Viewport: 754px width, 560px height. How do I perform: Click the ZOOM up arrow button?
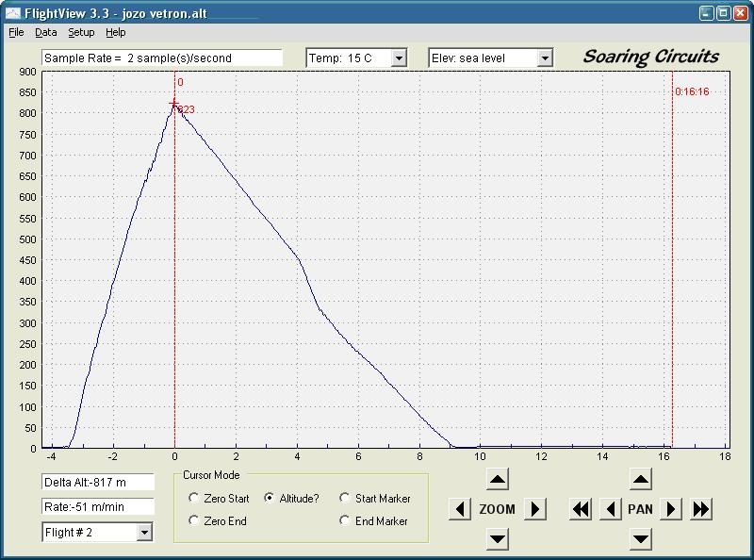tap(498, 480)
